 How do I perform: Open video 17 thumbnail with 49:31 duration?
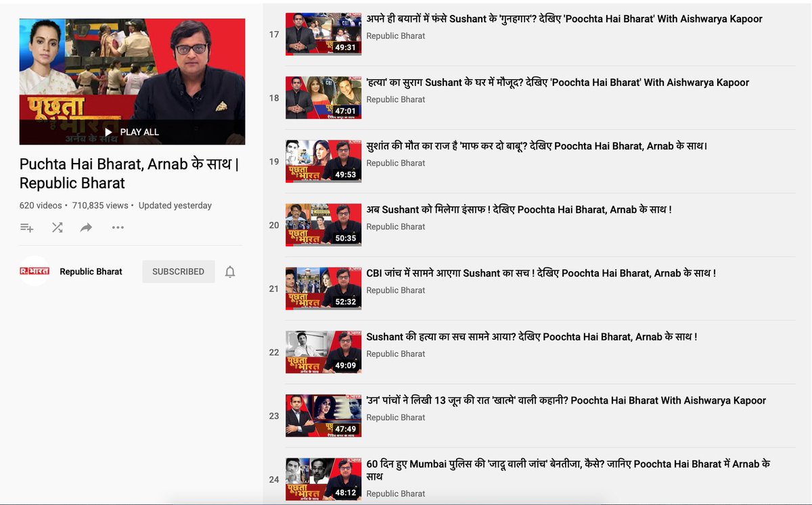pyautogui.click(x=323, y=34)
